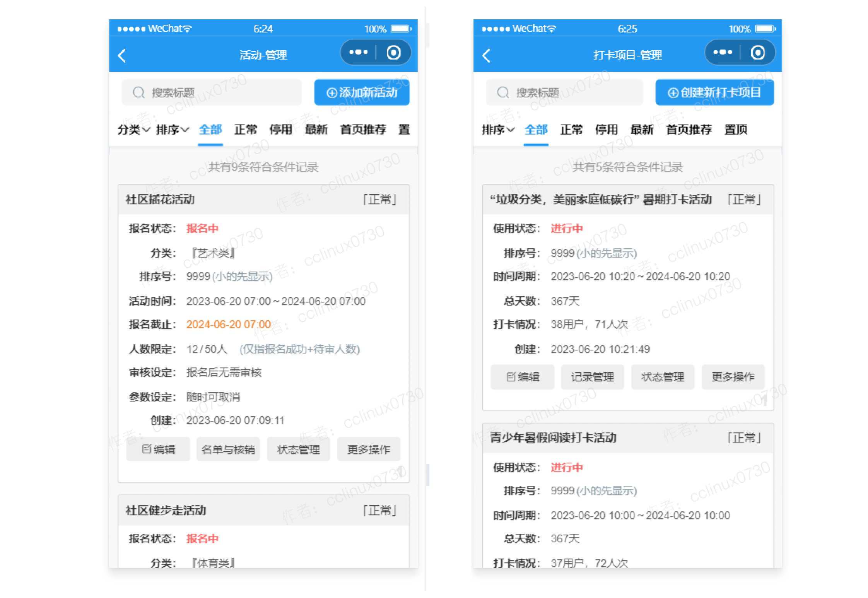The height and width of the screenshot is (598, 868).
Task: Click the 社区健步走活动 card title
Action: coord(166,511)
